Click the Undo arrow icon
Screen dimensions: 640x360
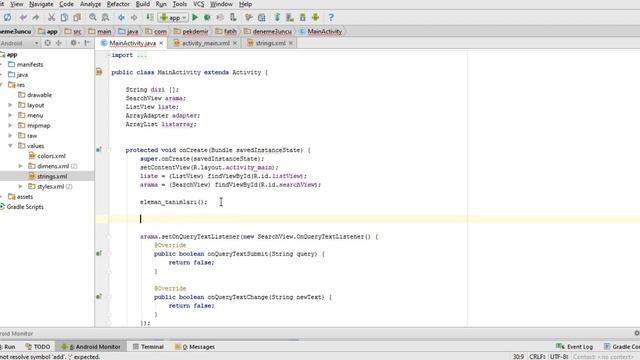[x=23, y=18]
